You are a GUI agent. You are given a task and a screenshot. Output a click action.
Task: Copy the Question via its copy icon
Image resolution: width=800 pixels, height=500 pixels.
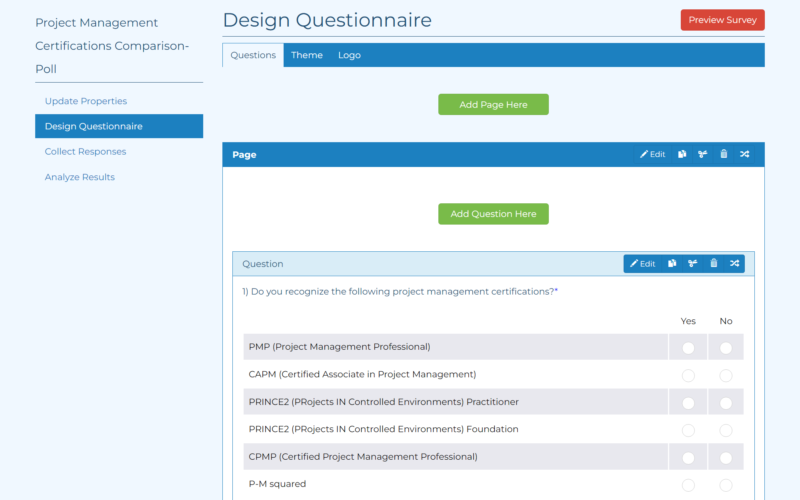click(672, 264)
